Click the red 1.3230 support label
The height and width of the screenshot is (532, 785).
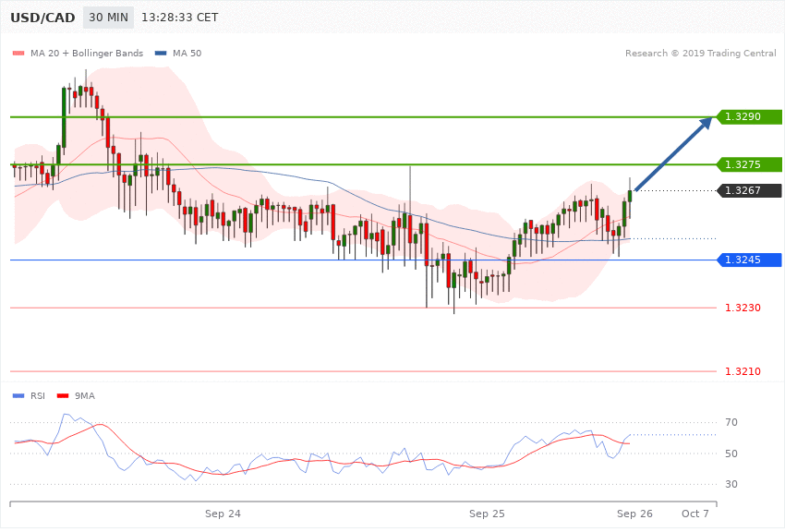pyautogui.click(x=743, y=308)
